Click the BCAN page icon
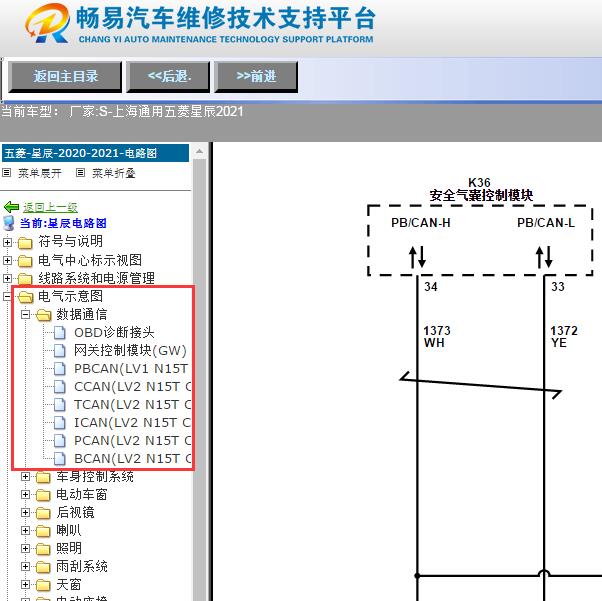This screenshot has width=602, height=601. coord(60,459)
